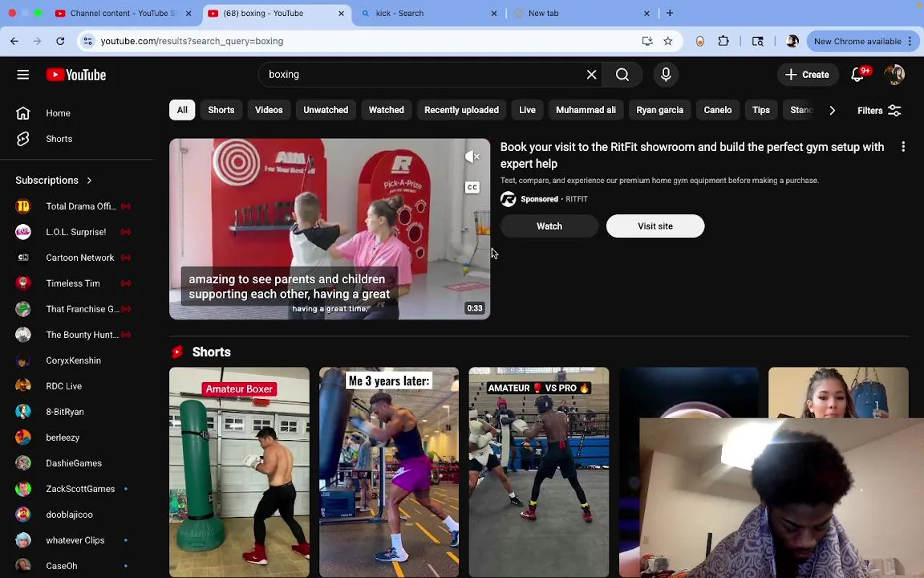The height and width of the screenshot is (578, 924).
Task: Click the Watch button on the ad
Action: click(549, 226)
